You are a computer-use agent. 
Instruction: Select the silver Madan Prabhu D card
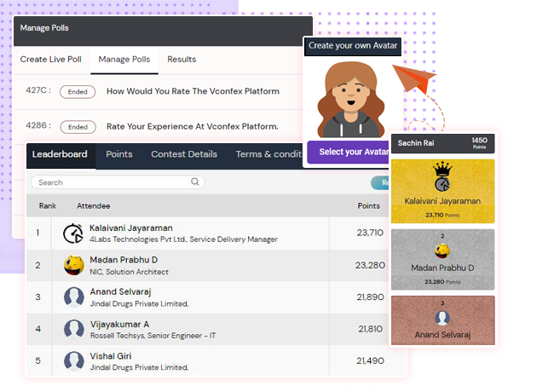point(441,259)
